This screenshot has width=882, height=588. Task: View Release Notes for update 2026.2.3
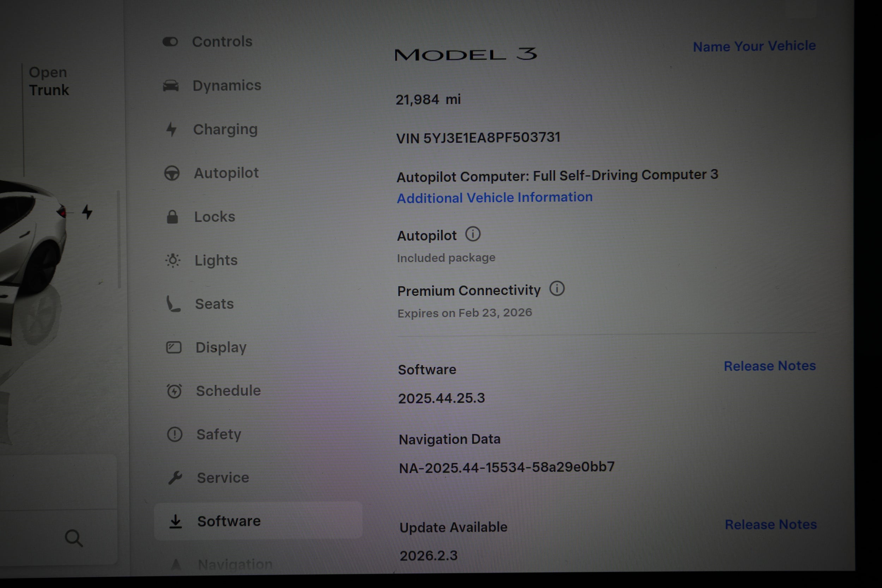(x=770, y=525)
